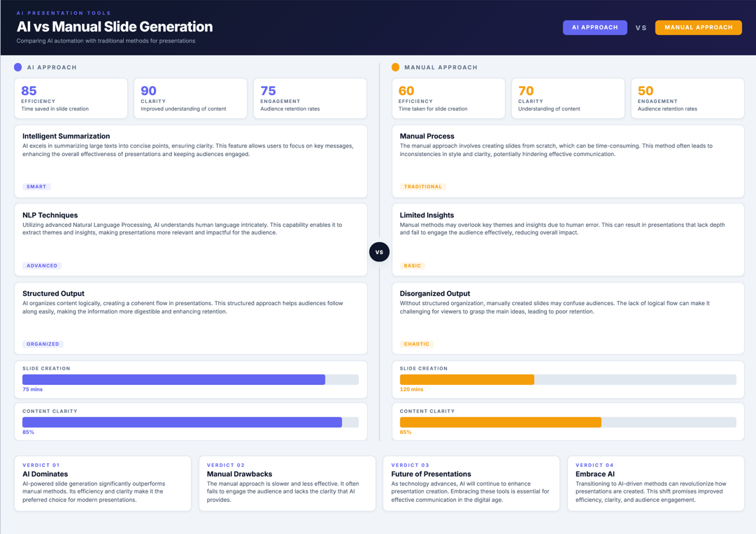Screen dimensions: 756x534
Task: Click the MANUAL APPROACH header button
Action: pyautogui.click(x=698, y=27)
